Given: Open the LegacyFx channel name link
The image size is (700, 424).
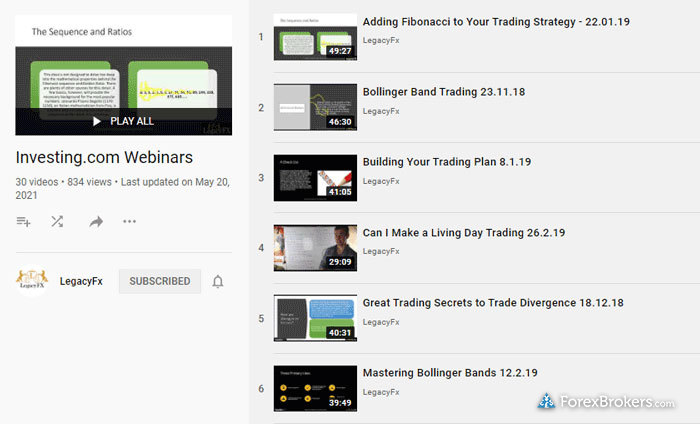Looking at the screenshot, I should 81,281.
